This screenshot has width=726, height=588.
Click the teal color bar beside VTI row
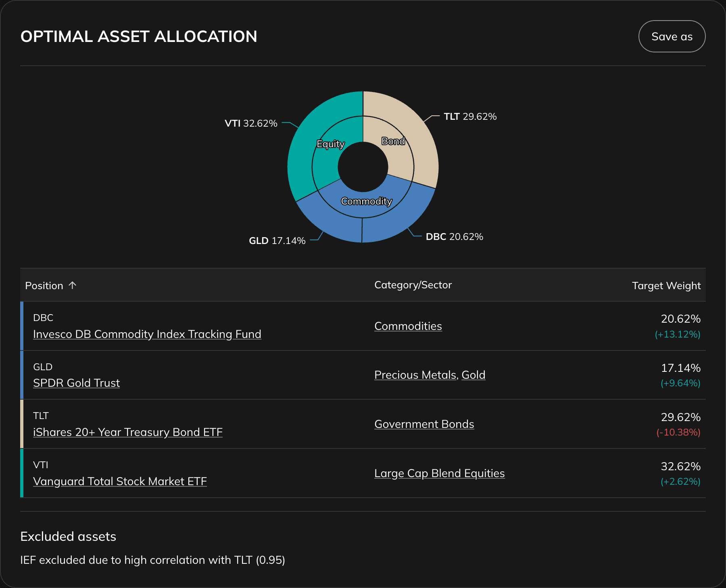click(22, 473)
